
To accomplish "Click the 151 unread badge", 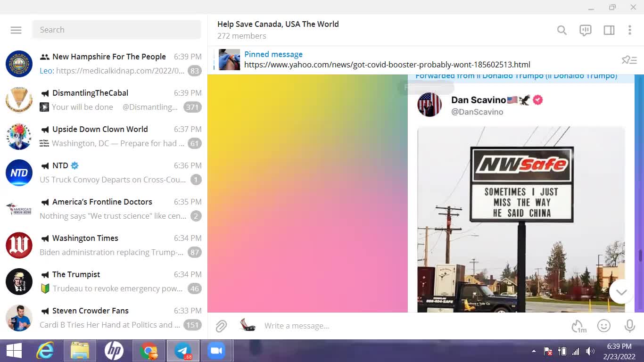I will [x=192, y=325].
